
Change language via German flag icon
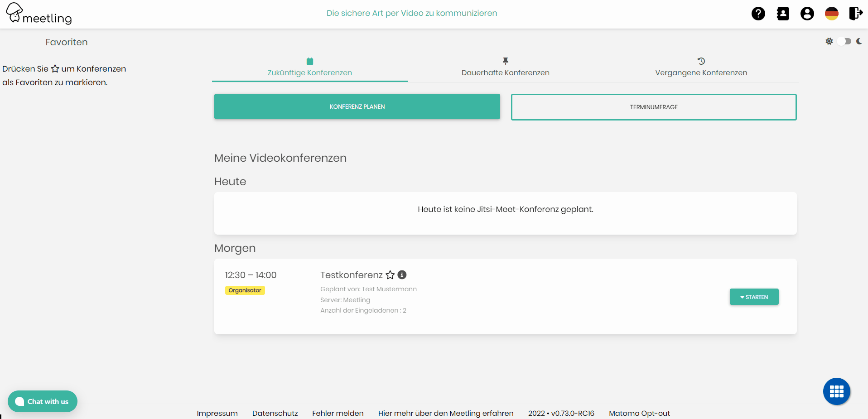click(831, 14)
